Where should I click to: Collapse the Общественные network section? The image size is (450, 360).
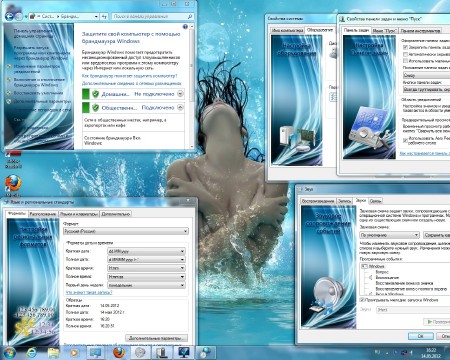tap(180, 107)
